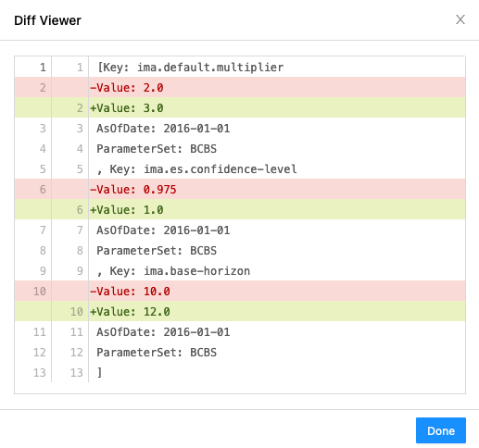Close the Diff Viewer dialog

pos(460,19)
